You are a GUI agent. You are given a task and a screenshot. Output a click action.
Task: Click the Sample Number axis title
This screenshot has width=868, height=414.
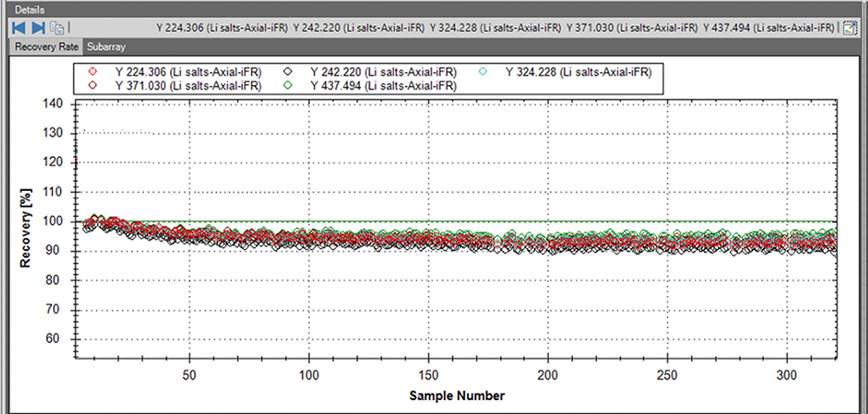(458, 396)
